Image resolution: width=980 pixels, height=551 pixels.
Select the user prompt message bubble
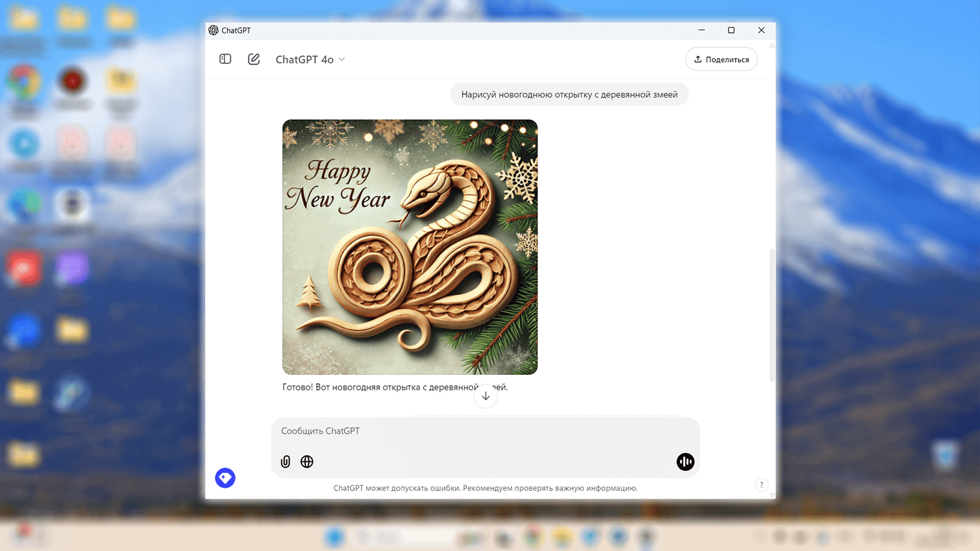(569, 95)
